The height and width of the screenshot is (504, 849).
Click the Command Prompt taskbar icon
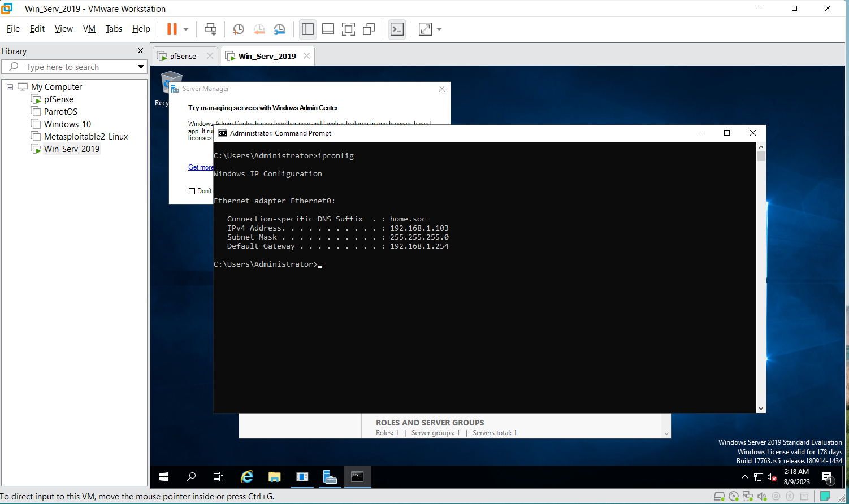click(x=357, y=477)
